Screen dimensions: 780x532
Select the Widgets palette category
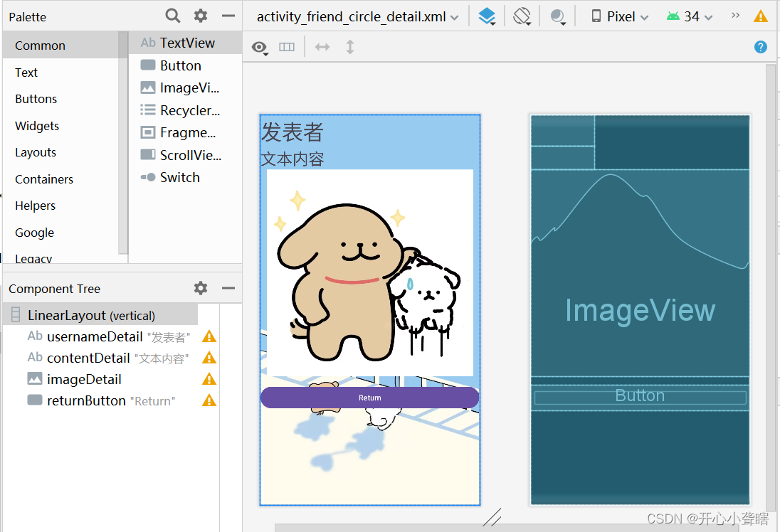tap(60, 126)
